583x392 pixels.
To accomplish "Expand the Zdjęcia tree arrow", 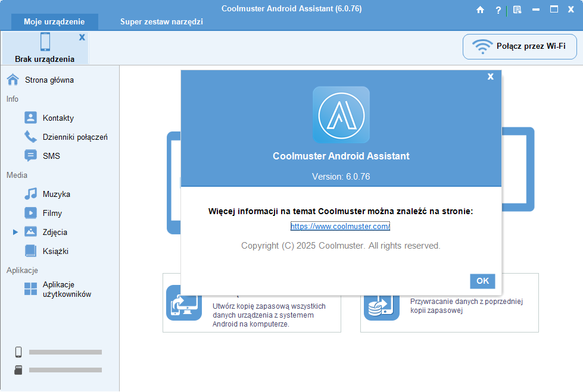I will click(x=15, y=232).
